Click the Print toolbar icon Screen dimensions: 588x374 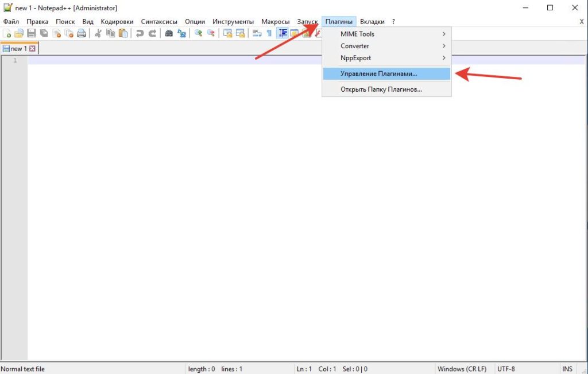tap(82, 33)
